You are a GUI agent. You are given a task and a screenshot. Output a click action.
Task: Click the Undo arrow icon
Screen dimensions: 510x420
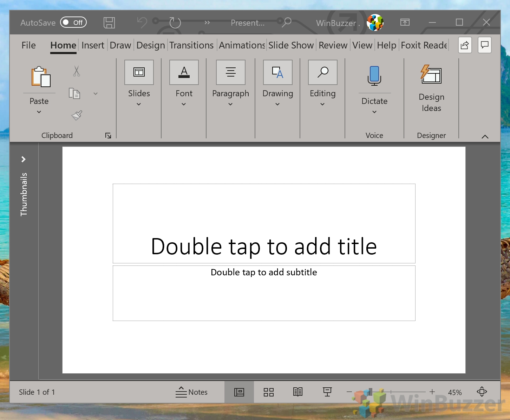[x=142, y=22]
